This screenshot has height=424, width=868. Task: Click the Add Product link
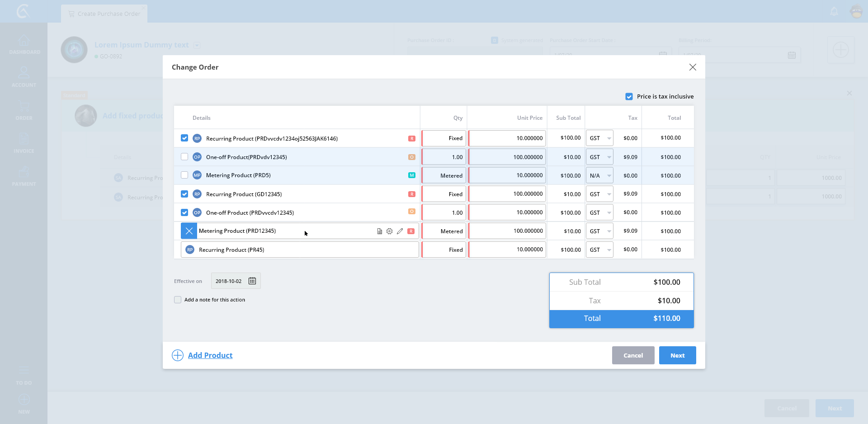210,355
